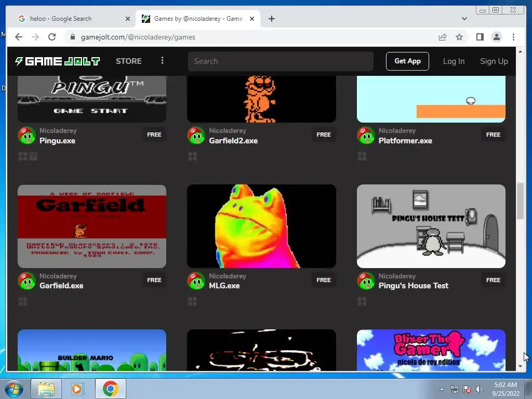Click the Game Jolt search field
The width and height of the screenshot is (532, 399).
click(x=281, y=61)
